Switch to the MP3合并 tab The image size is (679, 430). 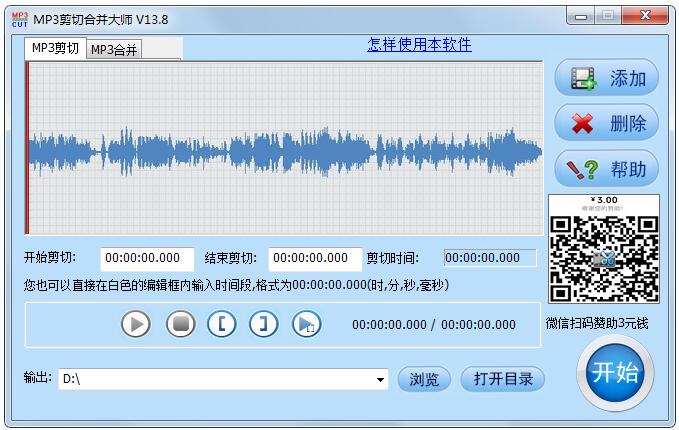pos(114,50)
